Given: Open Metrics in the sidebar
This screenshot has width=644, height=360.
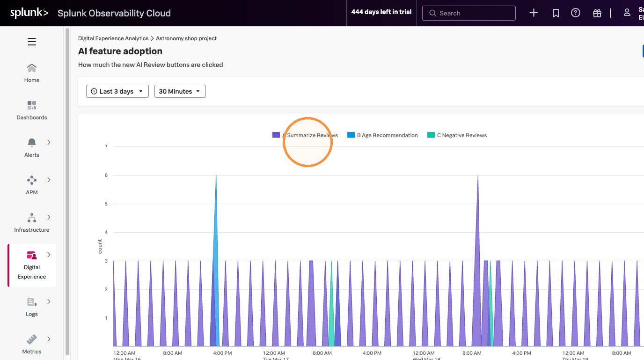Looking at the screenshot, I should coord(32,345).
